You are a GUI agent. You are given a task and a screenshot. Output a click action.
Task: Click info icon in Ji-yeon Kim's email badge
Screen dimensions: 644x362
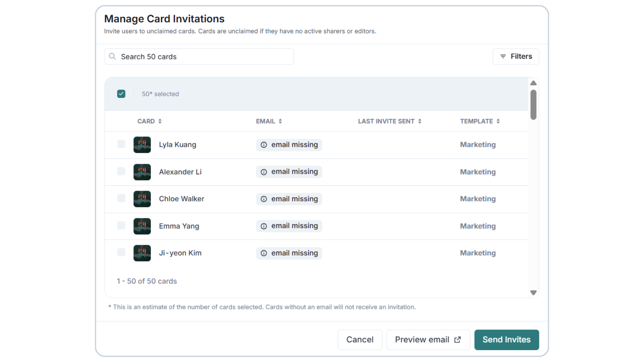point(264,253)
